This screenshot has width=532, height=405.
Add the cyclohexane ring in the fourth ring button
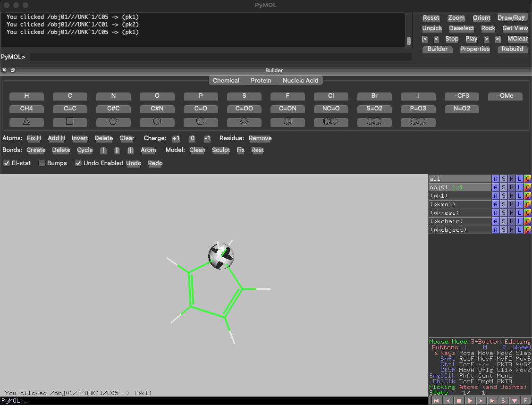pos(157,121)
